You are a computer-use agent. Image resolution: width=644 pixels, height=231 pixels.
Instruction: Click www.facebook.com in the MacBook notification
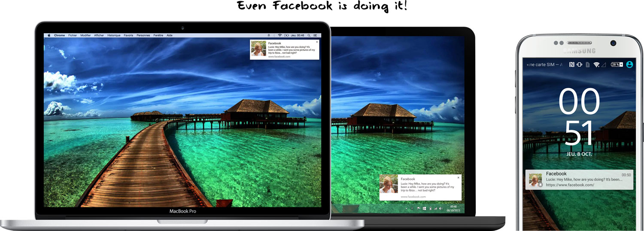coord(279,56)
